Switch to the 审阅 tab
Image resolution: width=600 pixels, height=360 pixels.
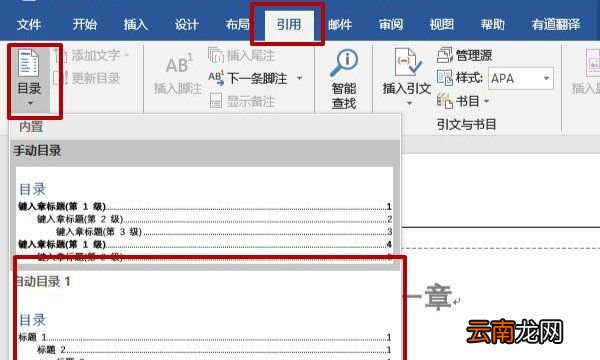click(x=391, y=25)
